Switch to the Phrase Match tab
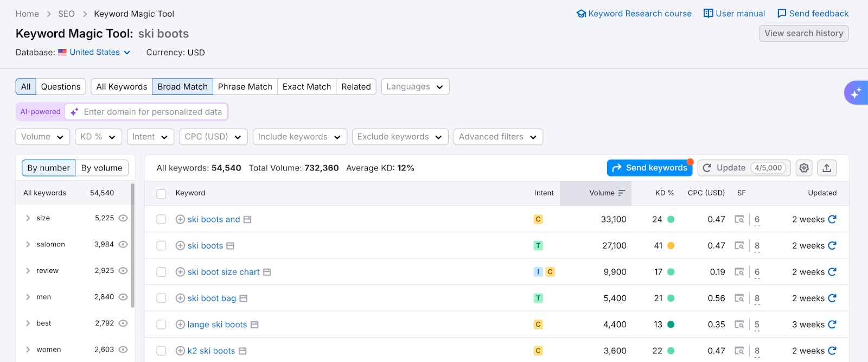This screenshot has width=868, height=362. pos(245,87)
